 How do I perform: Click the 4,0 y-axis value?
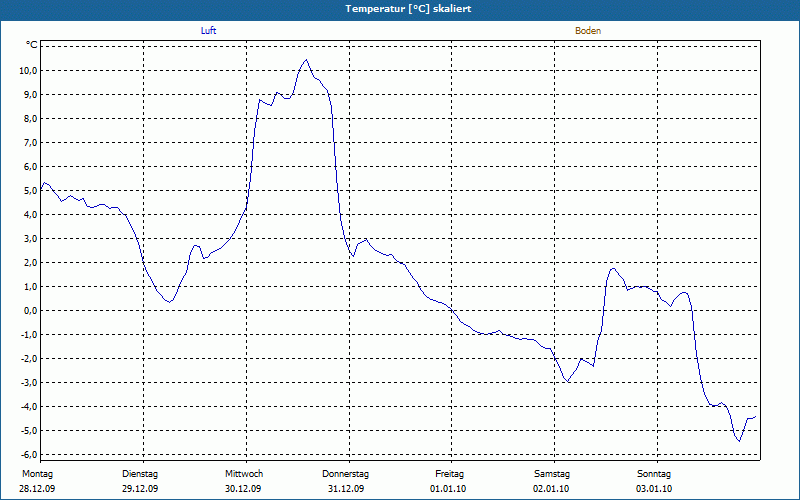(x=30, y=214)
